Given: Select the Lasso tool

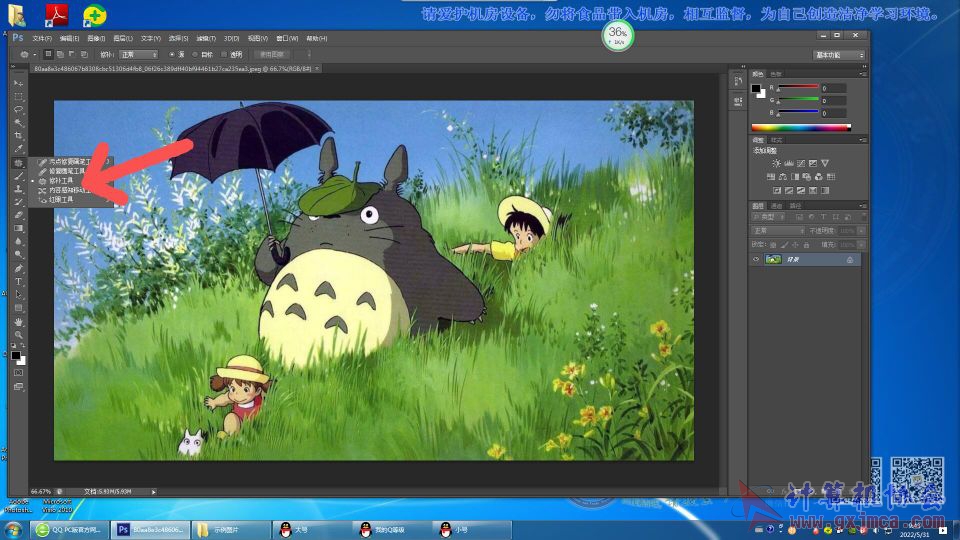Looking at the screenshot, I should click(x=18, y=110).
